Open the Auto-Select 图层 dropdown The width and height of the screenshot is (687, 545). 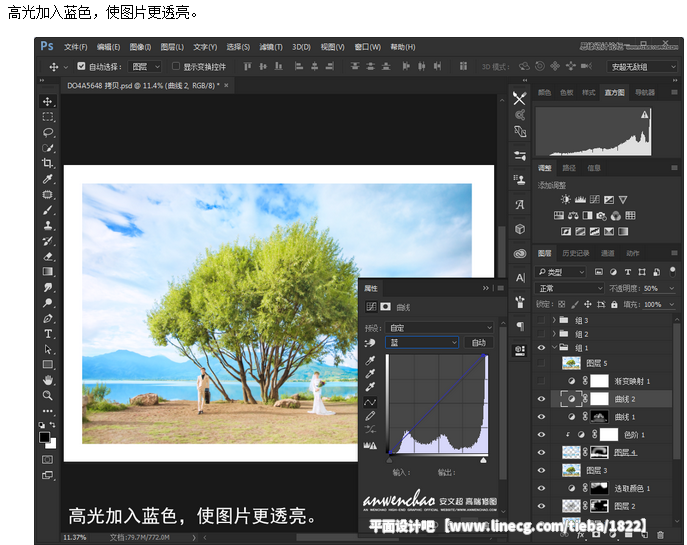(x=145, y=67)
